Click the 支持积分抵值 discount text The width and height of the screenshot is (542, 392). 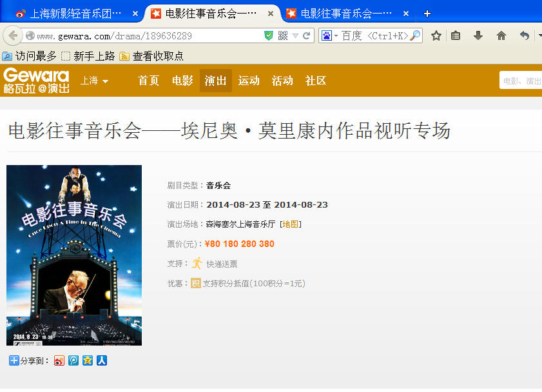pos(254,284)
